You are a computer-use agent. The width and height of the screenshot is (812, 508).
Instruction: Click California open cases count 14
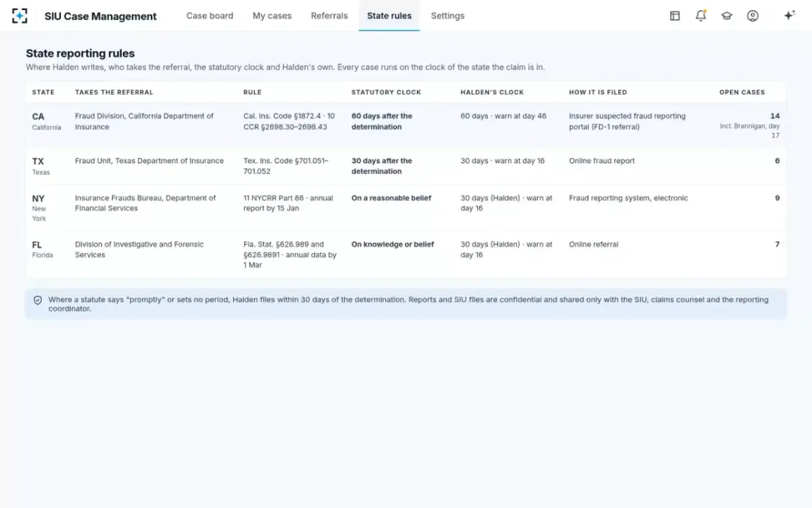pyautogui.click(x=775, y=116)
